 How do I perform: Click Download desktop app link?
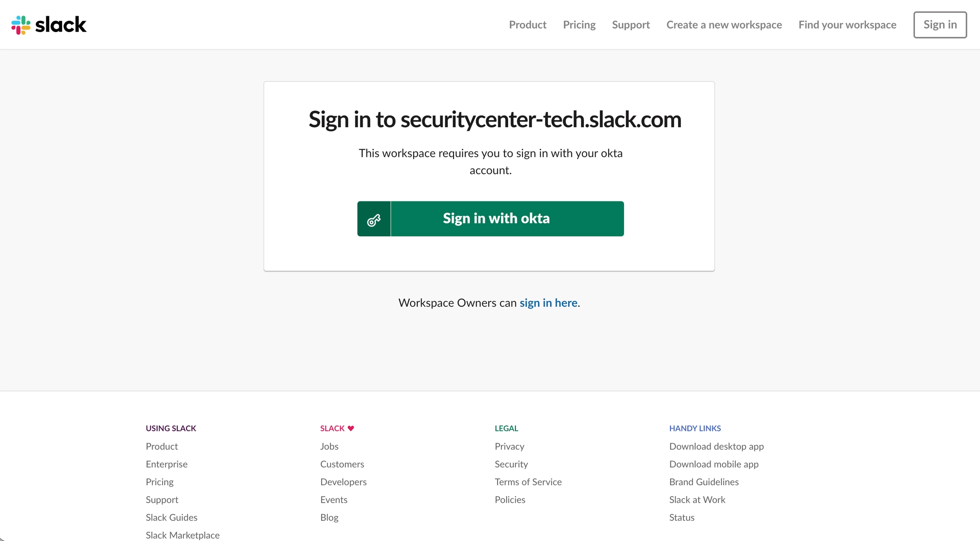716,446
